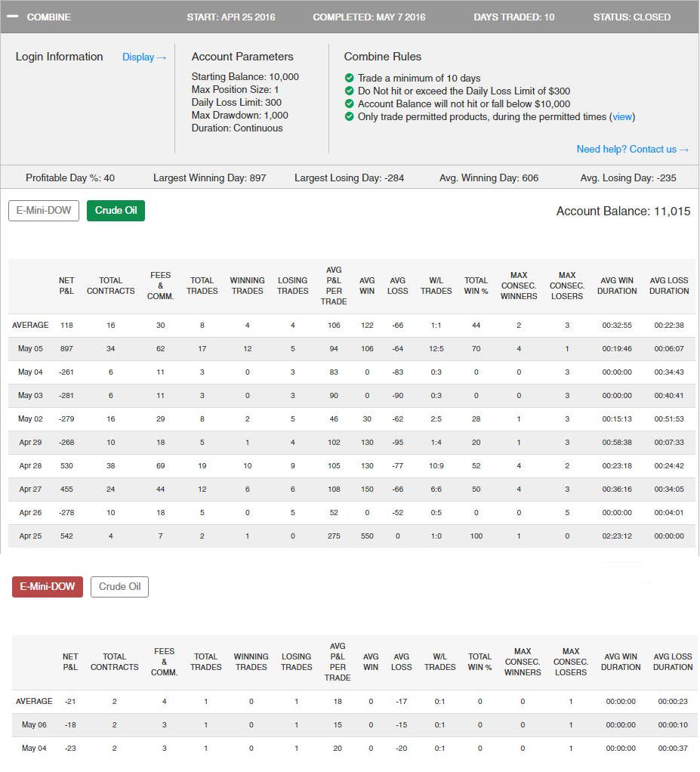The width and height of the screenshot is (700, 772).
Task: Click the Account Balance rule checkmark
Action: [x=349, y=104]
